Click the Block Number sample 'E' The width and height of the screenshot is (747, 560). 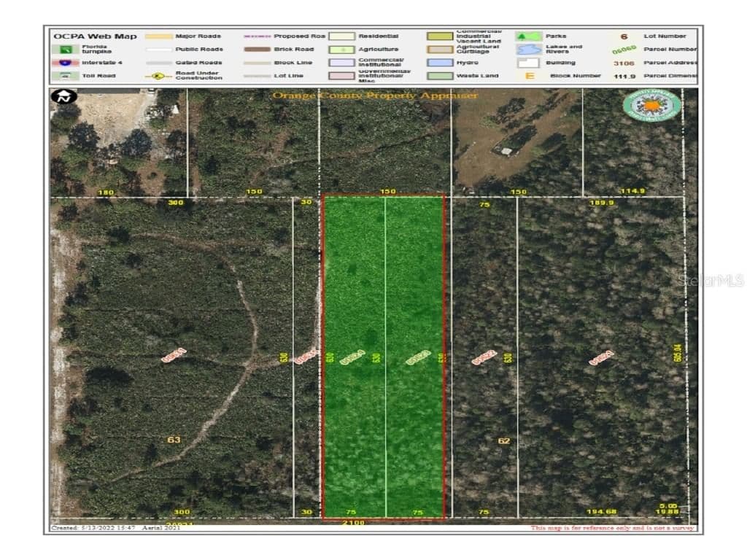pos(530,76)
